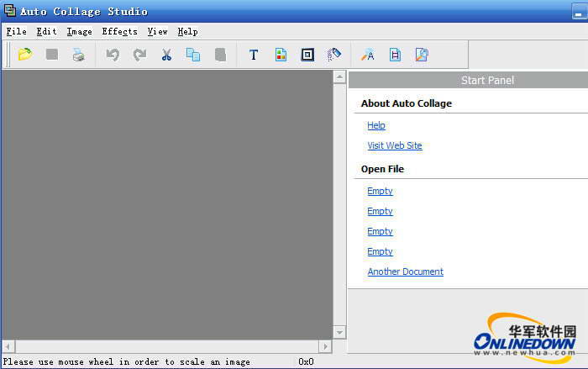Click the Another Document link

click(x=406, y=271)
